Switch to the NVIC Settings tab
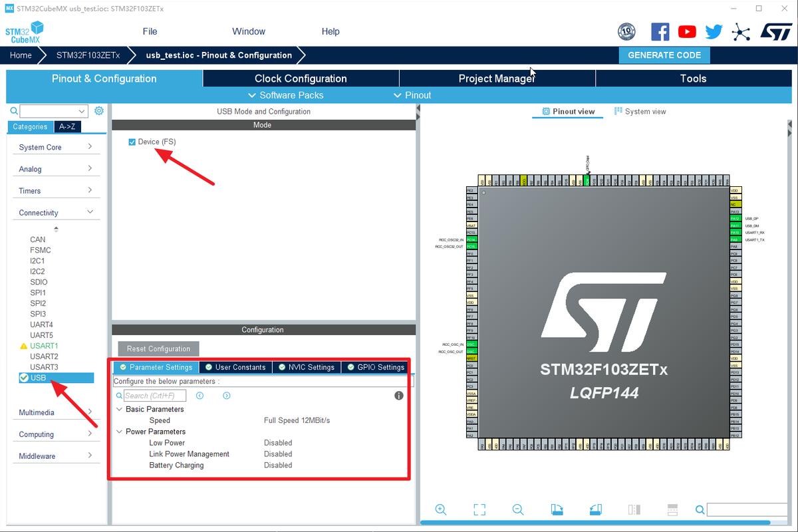Screen dimensions: 798x532 pos(306,366)
